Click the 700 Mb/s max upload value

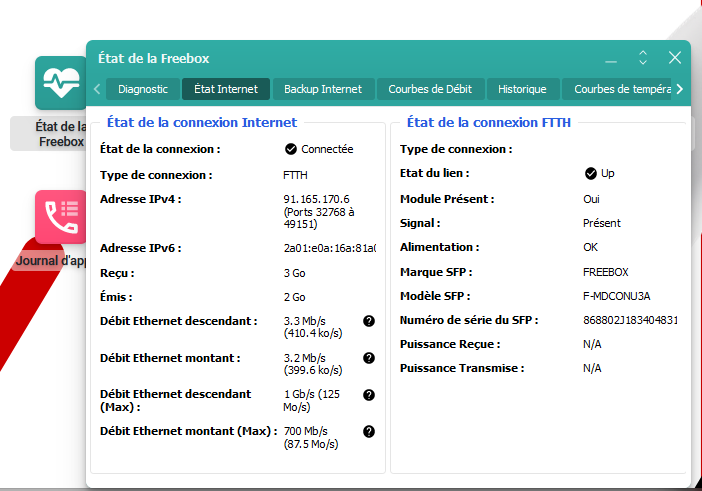coord(310,438)
